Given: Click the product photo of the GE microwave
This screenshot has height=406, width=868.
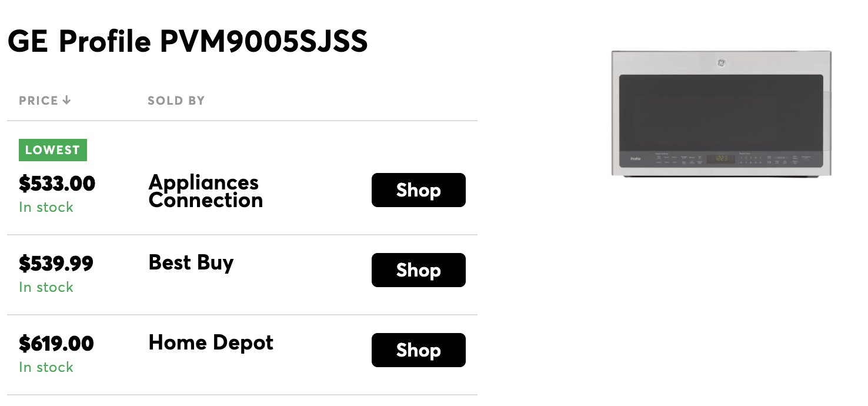Looking at the screenshot, I should tap(721, 115).
